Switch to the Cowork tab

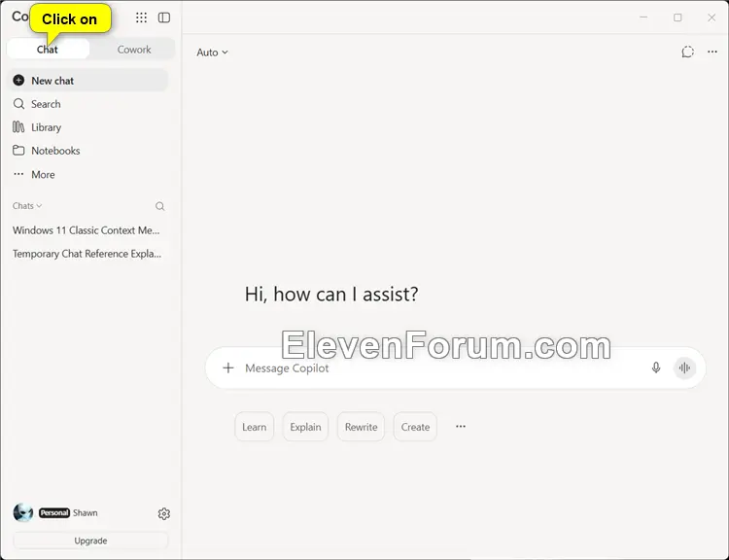(134, 50)
